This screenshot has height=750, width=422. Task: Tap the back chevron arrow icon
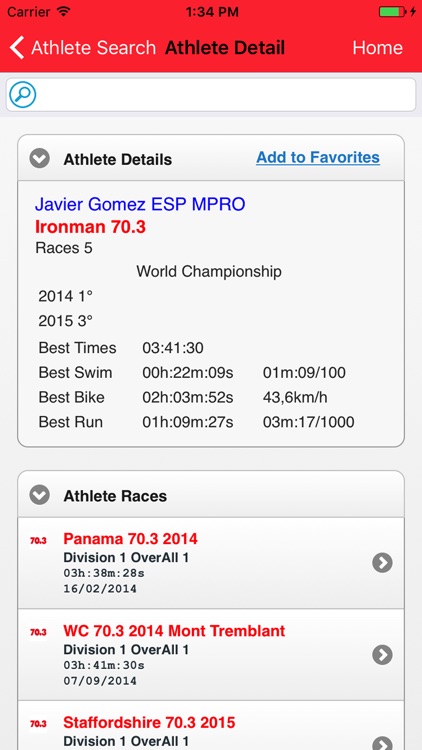tap(17, 48)
